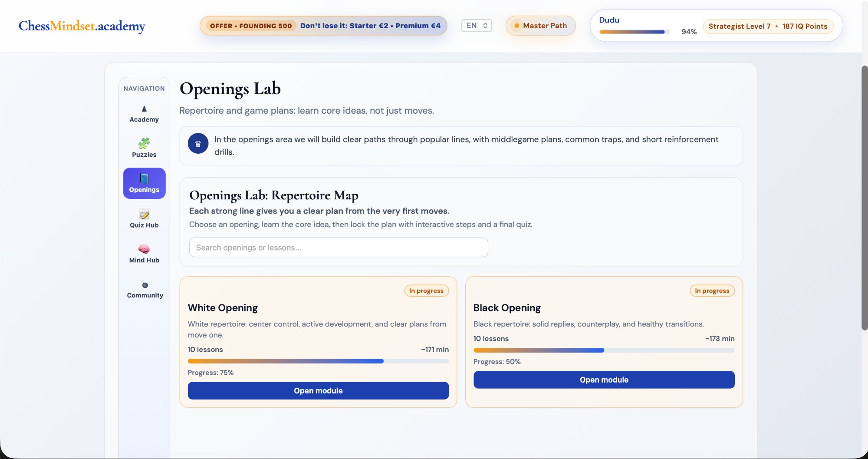The width and height of the screenshot is (868, 459).
Task: Click the Community navigation label
Action: point(145,295)
